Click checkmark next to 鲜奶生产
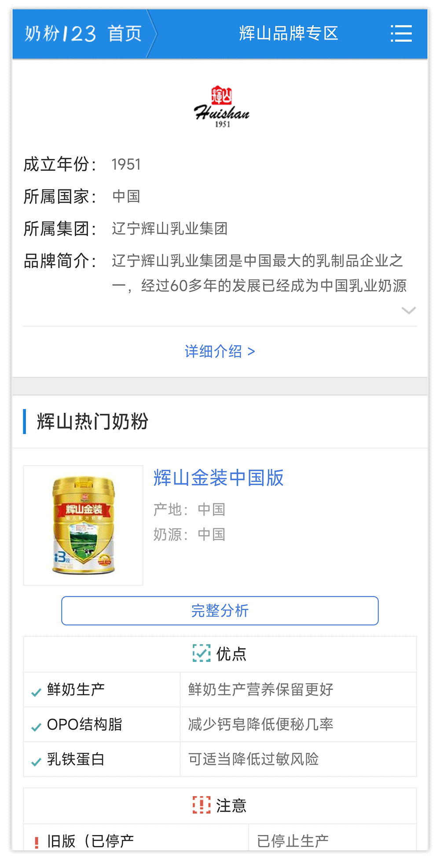Viewport: 440px width, 868px height. click(37, 692)
